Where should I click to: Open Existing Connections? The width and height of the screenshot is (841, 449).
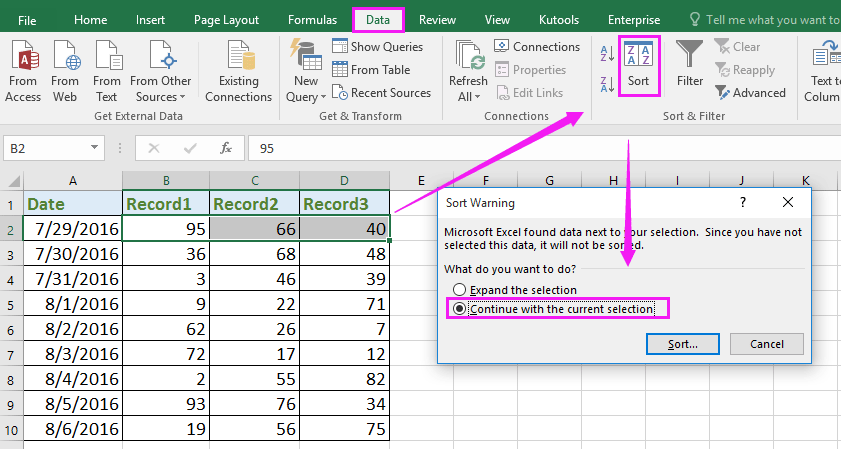(x=238, y=71)
